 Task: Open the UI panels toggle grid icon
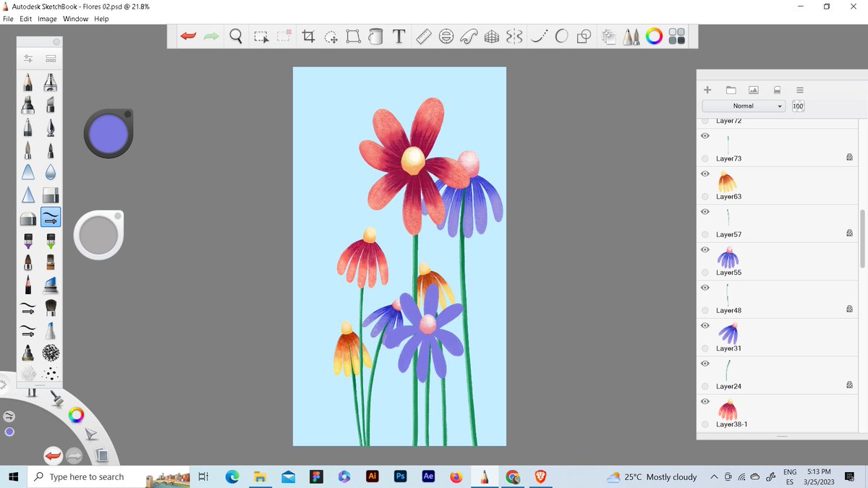677,36
